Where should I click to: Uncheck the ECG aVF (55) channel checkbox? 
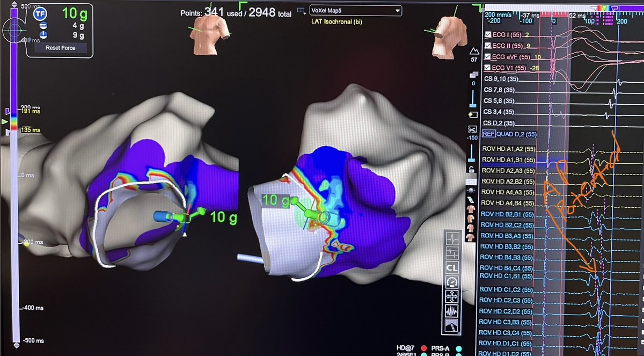click(x=488, y=56)
